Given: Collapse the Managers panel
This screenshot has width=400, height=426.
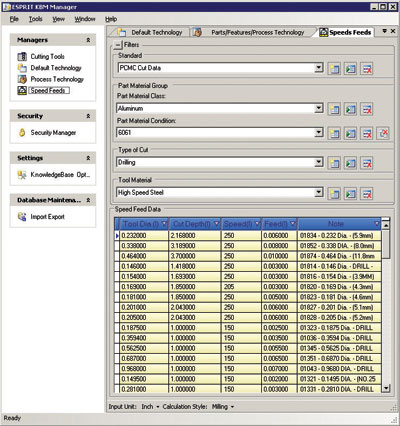Looking at the screenshot, I should (x=88, y=40).
